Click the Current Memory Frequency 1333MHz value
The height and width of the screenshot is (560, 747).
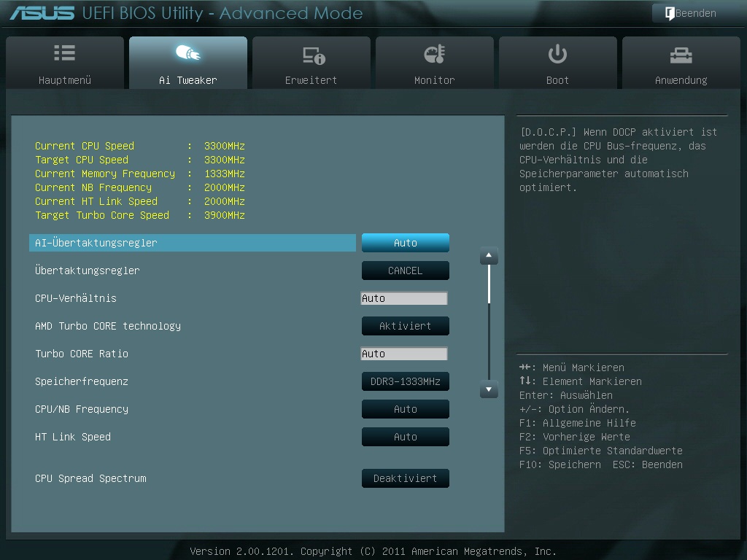[x=225, y=174]
